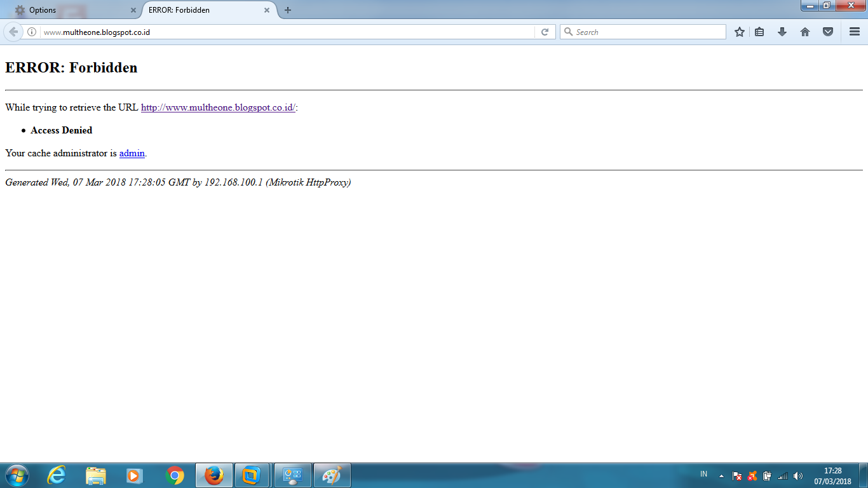
Task: Show site information icon in address bar
Action: [32, 32]
